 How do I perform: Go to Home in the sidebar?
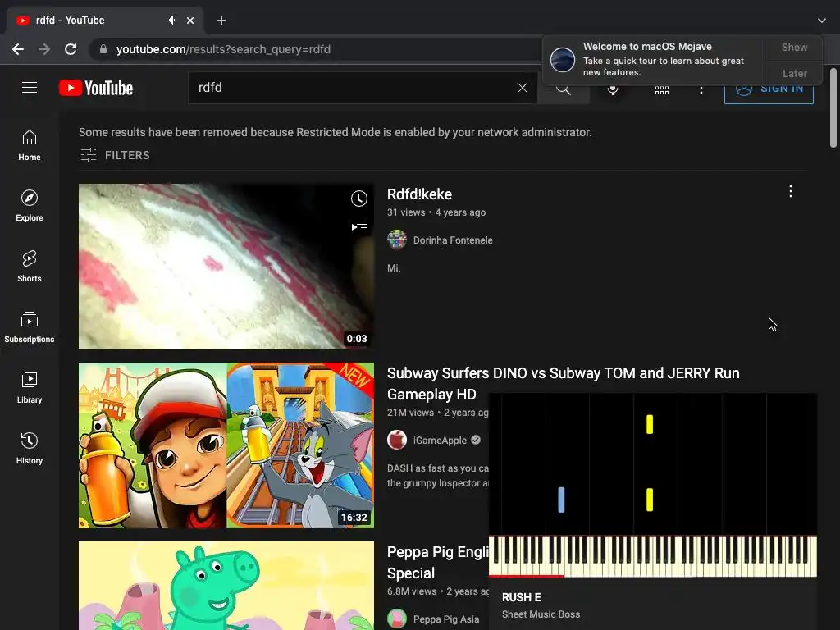tap(30, 145)
